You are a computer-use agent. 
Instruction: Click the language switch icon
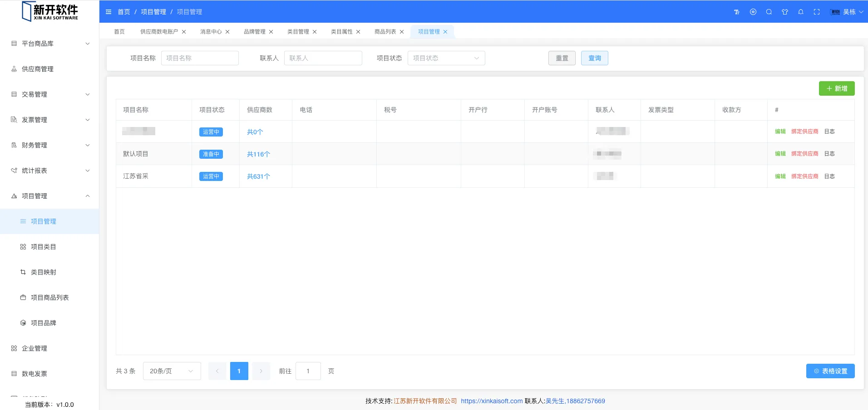(753, 12)
